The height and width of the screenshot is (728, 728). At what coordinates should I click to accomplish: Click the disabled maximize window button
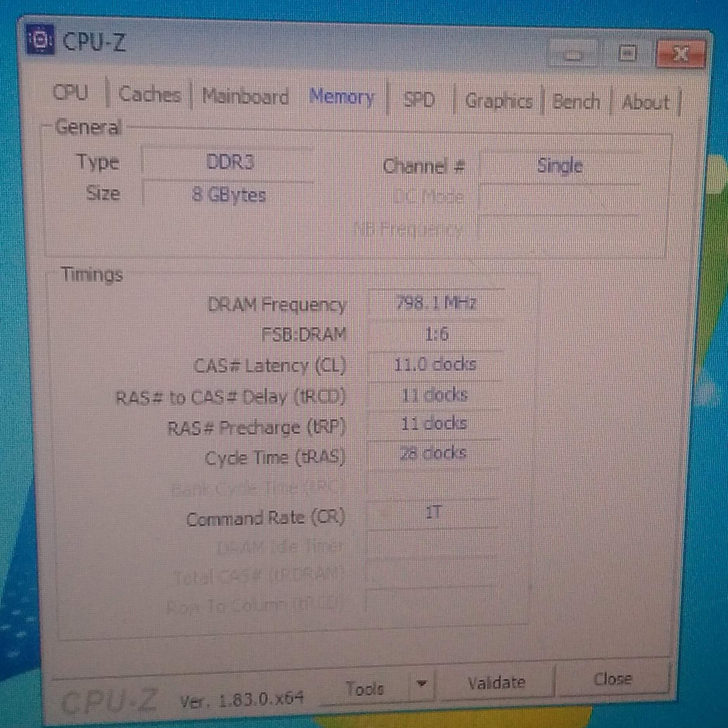tap(626, 54)
